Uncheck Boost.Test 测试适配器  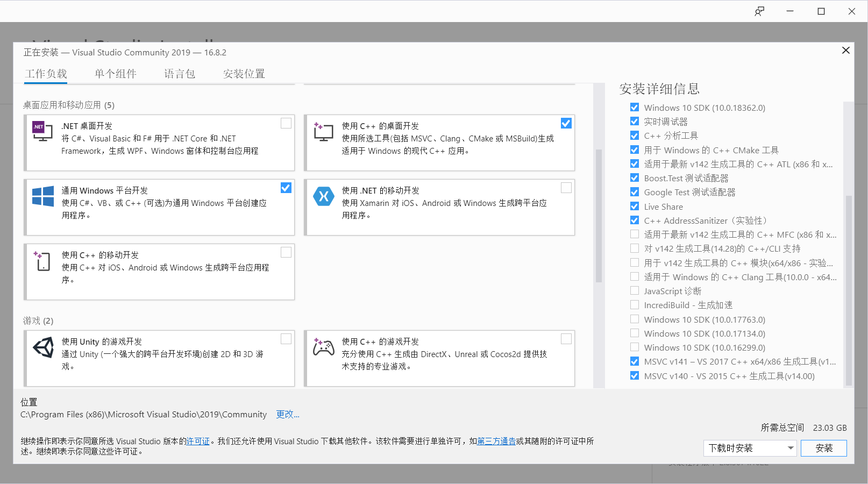635,177
